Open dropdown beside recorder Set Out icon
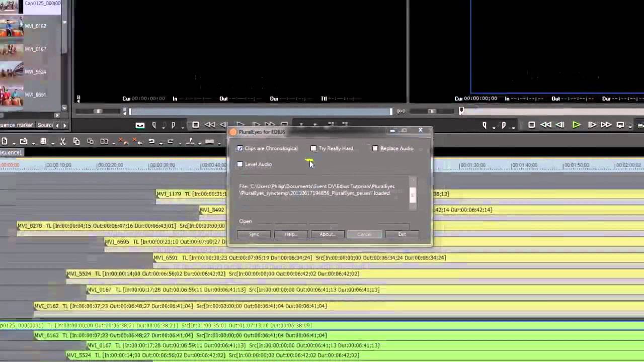 pos(513,128)
